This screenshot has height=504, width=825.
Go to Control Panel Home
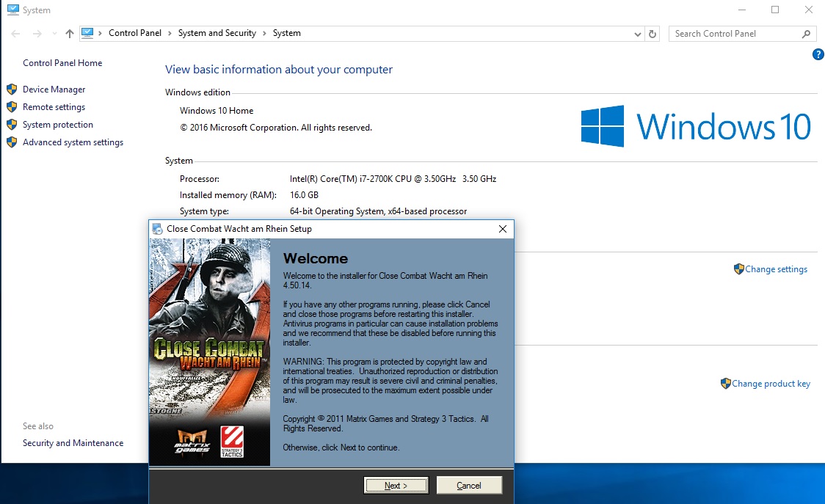click(62, 62)
